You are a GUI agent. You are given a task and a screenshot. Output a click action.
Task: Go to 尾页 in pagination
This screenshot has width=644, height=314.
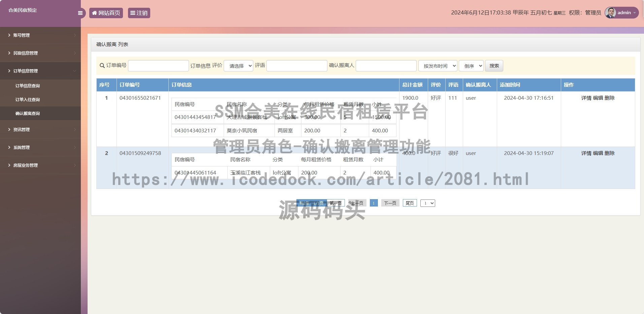click(x=410, y=203)
